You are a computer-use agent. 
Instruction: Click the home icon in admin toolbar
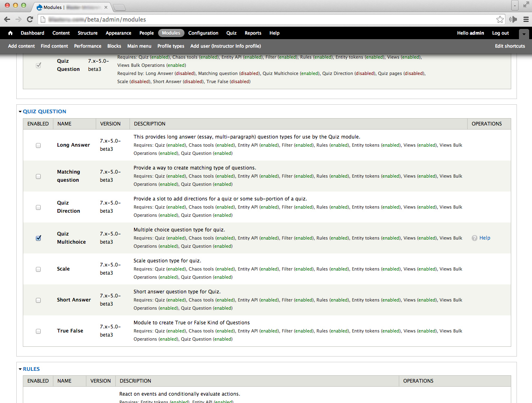tap(10, 33)
